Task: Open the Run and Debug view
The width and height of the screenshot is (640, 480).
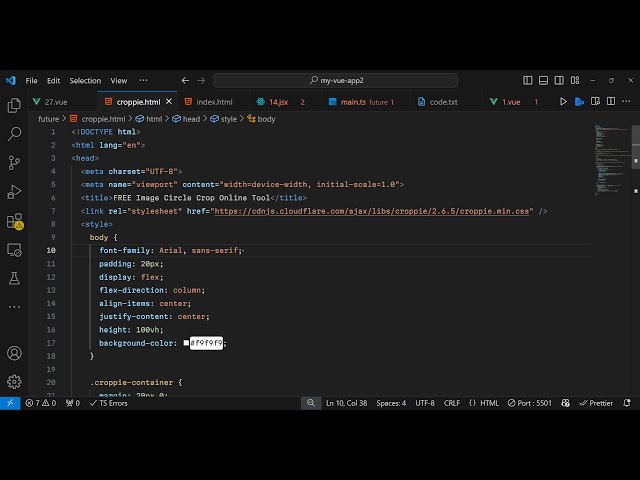Action: click(14, 192)
